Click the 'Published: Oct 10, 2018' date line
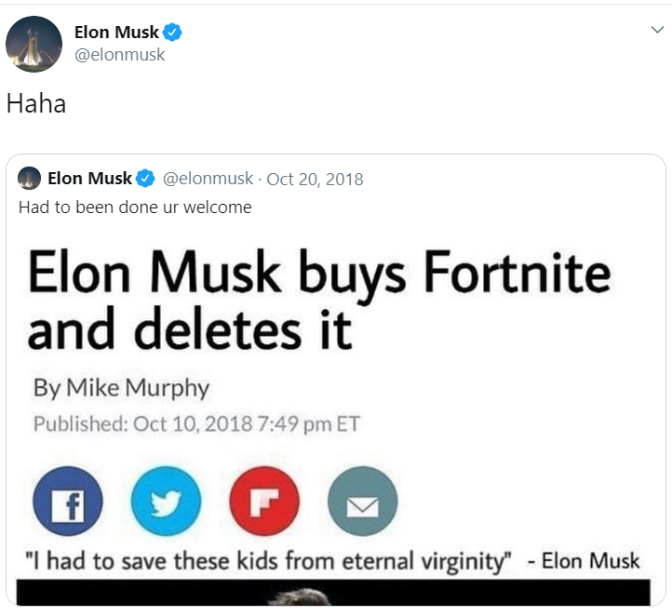 [196, 423]
